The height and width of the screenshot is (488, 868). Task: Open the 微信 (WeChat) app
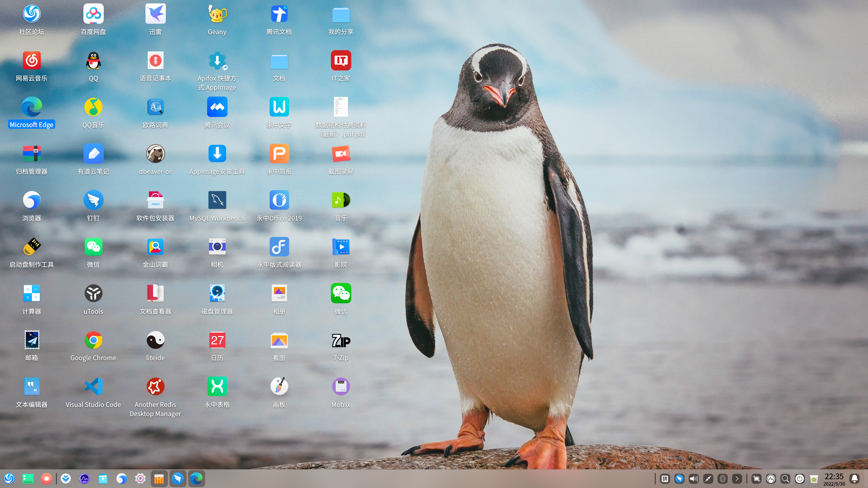(x=93, y=246)
